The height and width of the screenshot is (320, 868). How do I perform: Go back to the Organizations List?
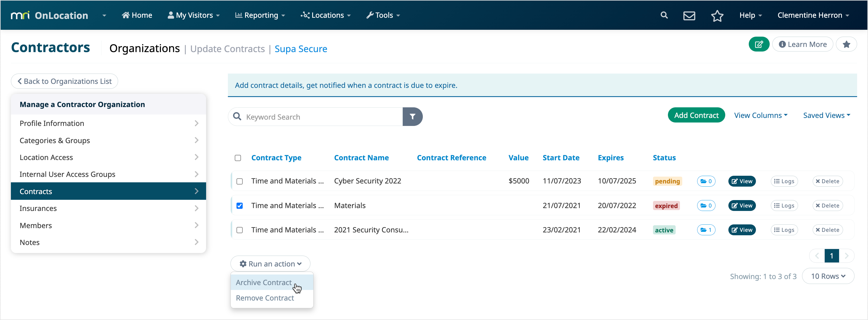click(x=64, y=81)
